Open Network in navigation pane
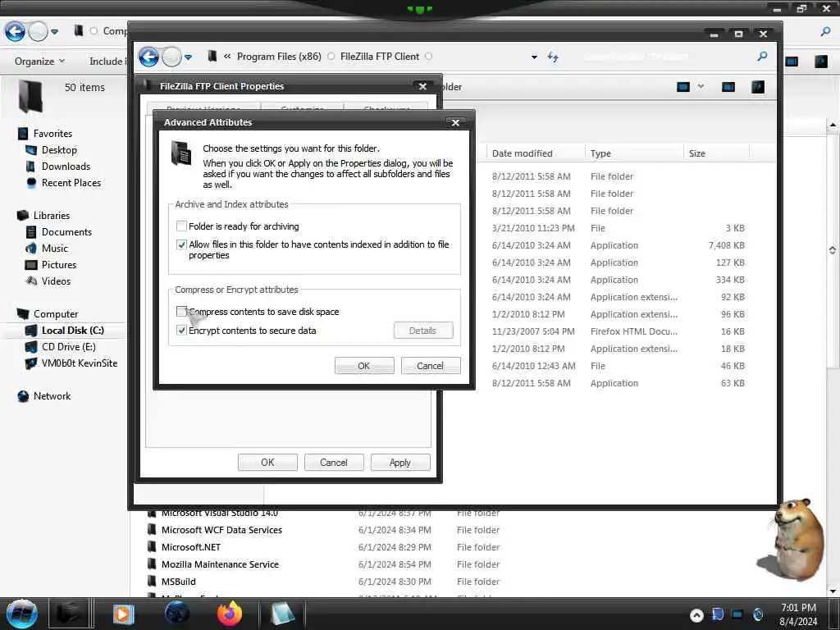Viewport: 840px width, 630px height. tap(52, 396)
